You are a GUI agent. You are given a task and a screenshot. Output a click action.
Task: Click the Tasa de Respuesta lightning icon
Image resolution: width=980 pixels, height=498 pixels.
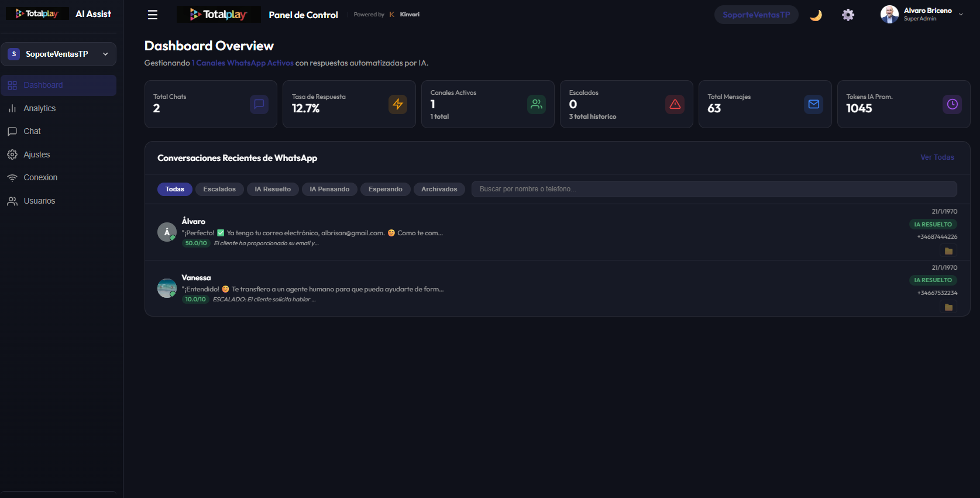point(398,104)
